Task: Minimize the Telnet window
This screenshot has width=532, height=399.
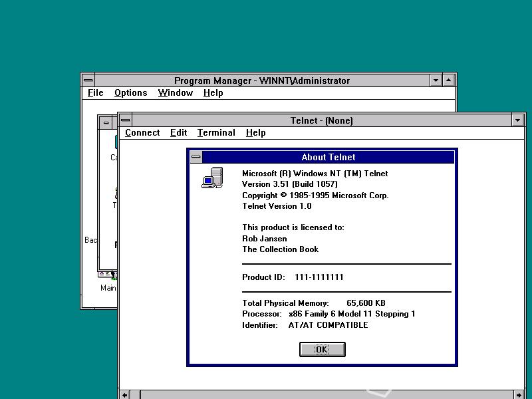Action: click(518, 120)
